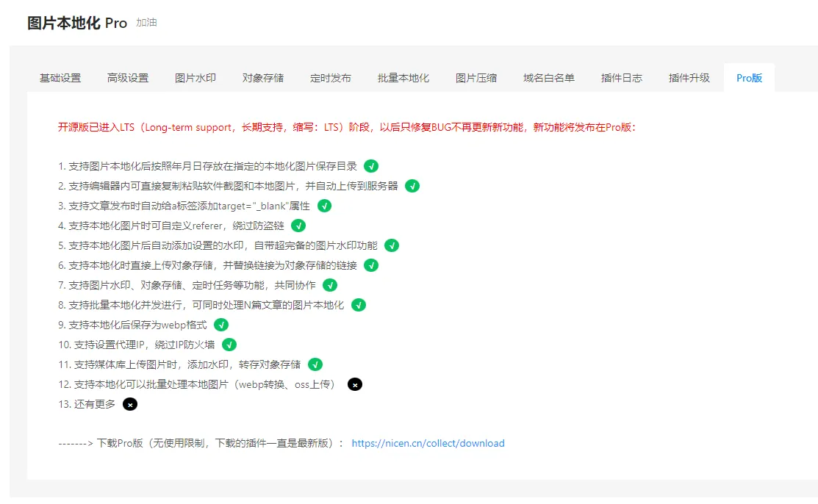Switch to 图片压缩 tab
The width and height of the screenshot is (818, 504).
(x=476, y=78)
